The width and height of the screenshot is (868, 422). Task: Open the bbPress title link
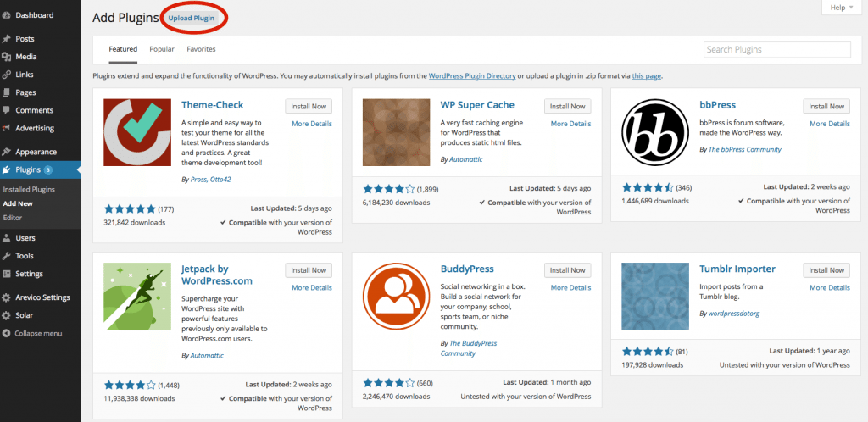point(717,105)
